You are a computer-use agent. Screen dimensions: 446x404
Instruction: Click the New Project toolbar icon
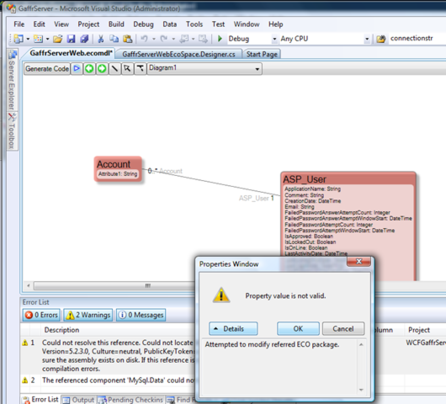(x=19, y=39)
